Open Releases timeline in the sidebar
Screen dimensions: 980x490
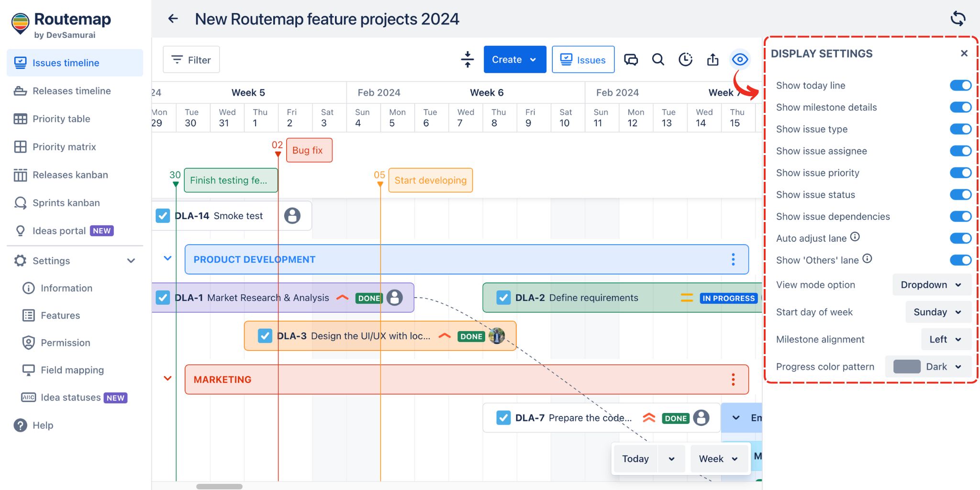coord(71,91)
